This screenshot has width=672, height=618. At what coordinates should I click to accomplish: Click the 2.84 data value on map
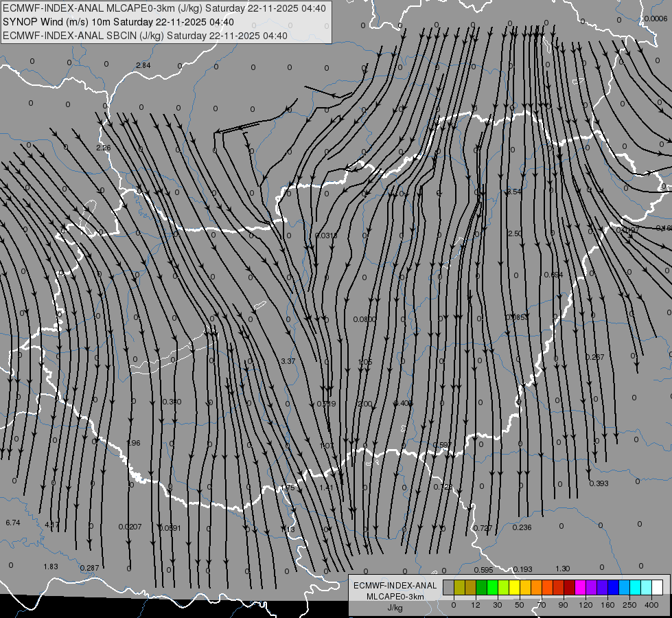(x=143, y=65)
